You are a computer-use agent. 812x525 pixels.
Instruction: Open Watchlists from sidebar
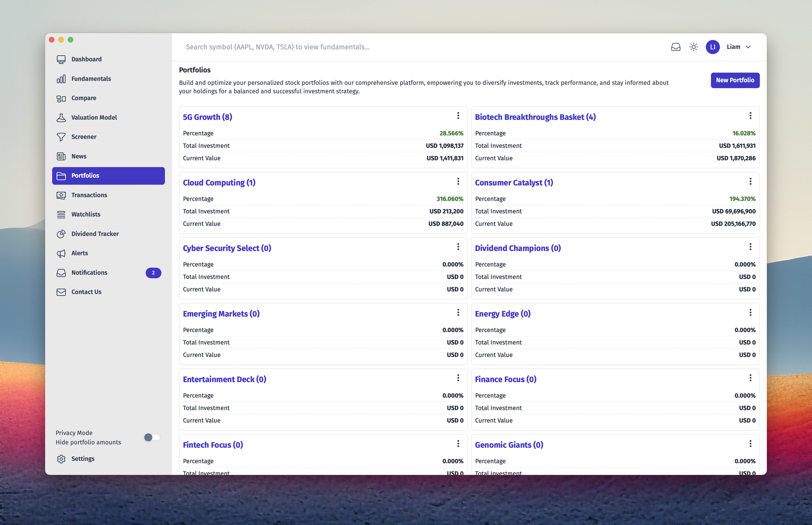108,215
